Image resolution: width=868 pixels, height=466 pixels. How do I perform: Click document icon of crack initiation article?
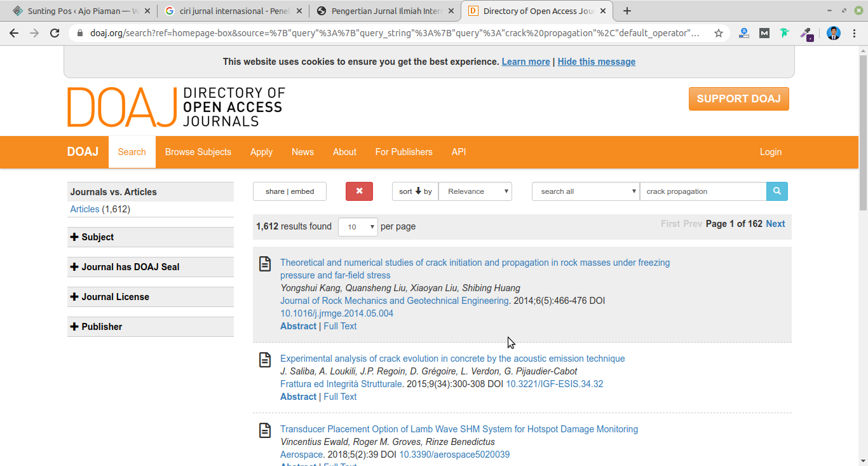point(265,264)
